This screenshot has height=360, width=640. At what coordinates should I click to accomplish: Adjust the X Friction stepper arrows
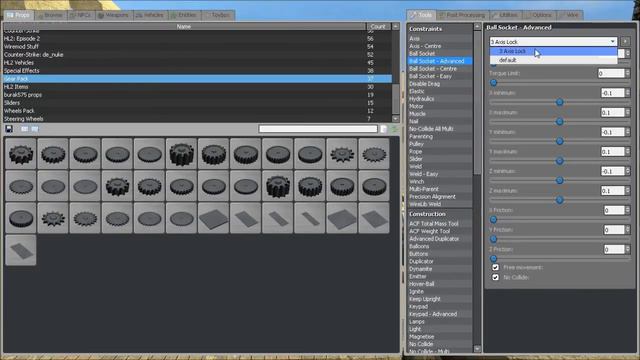point(628,210)
